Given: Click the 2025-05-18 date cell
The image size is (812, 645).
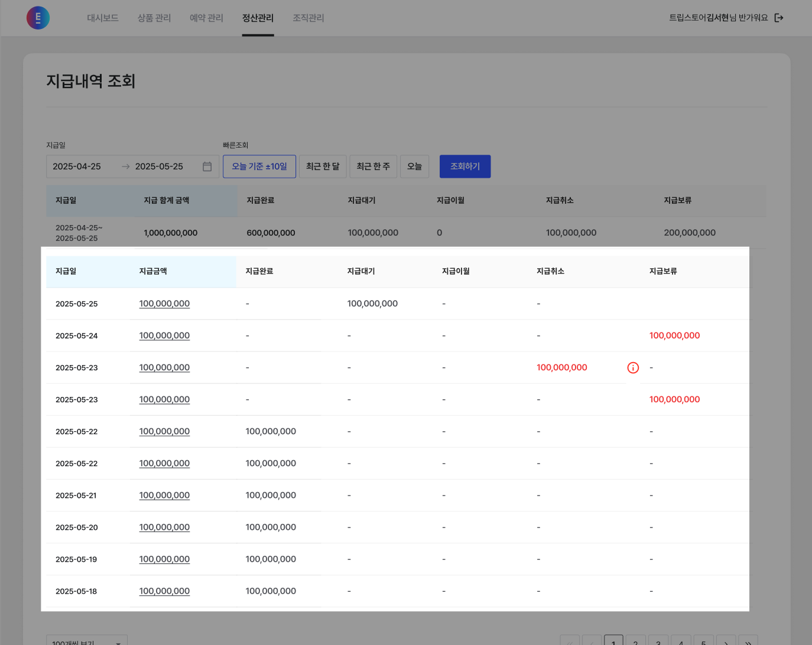Looking at the screenshot, I should tap(76, 591).
